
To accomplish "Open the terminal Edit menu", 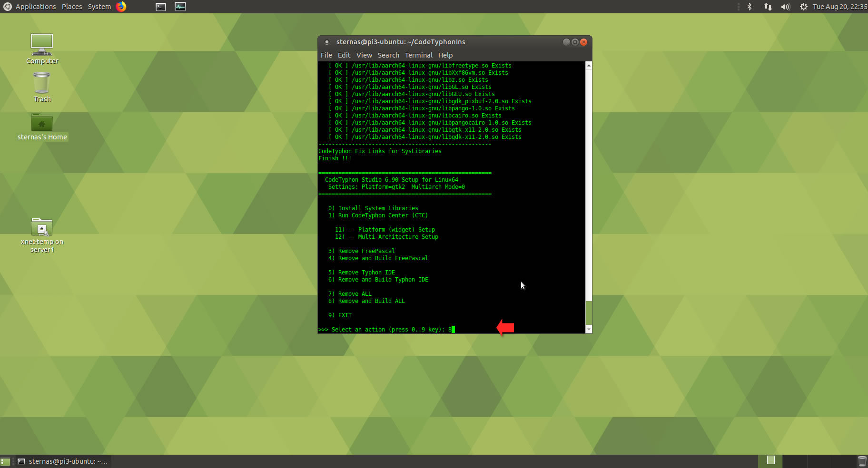I will point(344,55).
